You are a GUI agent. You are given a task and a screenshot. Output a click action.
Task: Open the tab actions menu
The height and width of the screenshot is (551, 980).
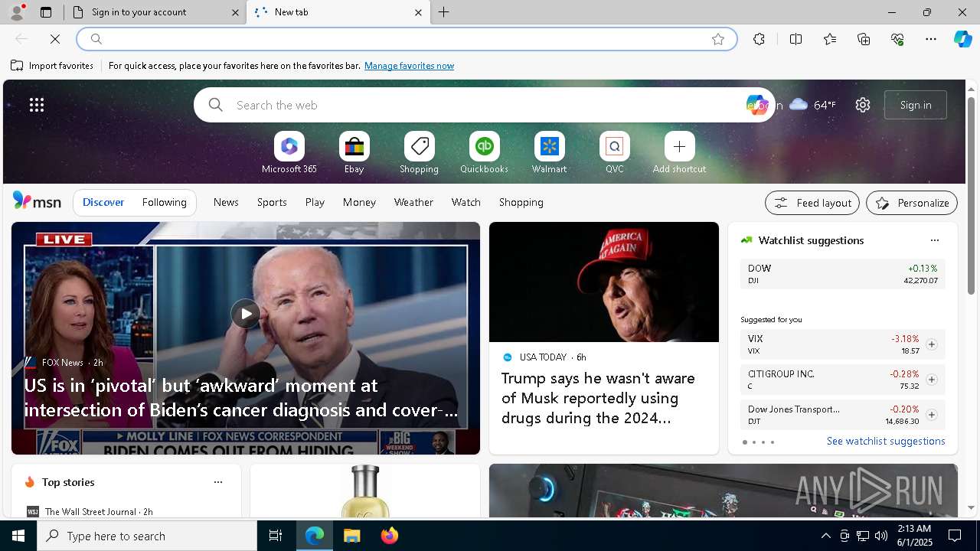(x=46, y=12)
